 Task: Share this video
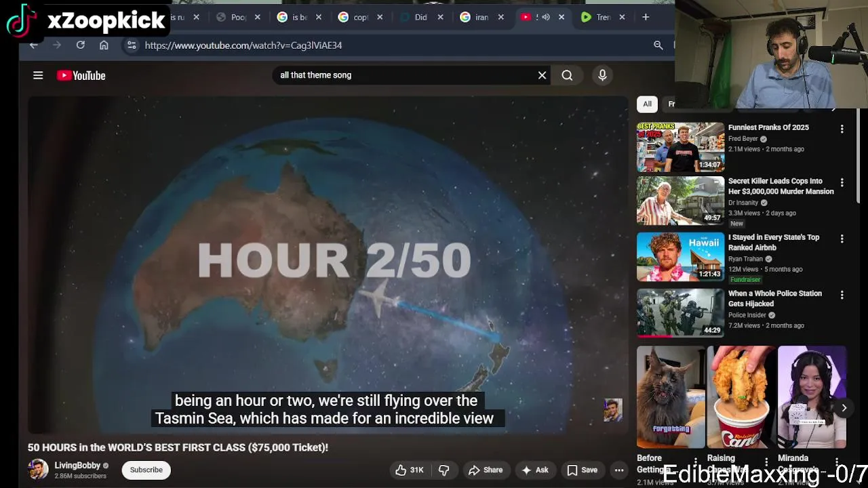pos(486,470)
